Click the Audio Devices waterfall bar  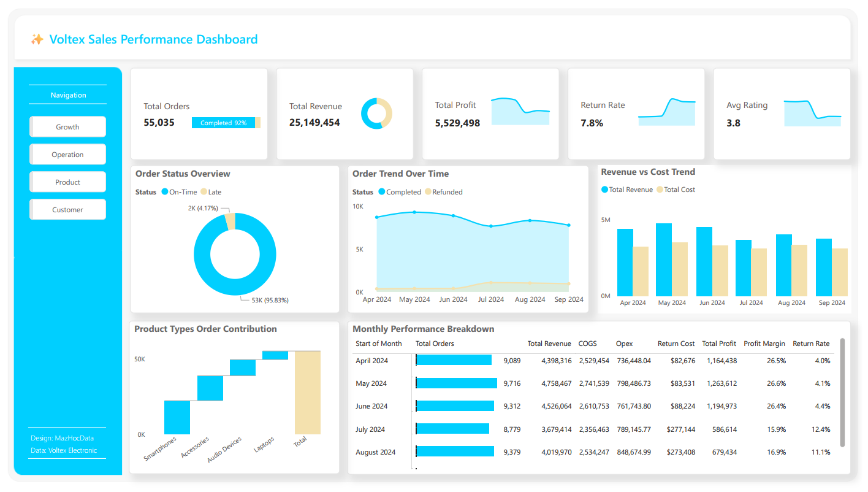pos(243,367)
